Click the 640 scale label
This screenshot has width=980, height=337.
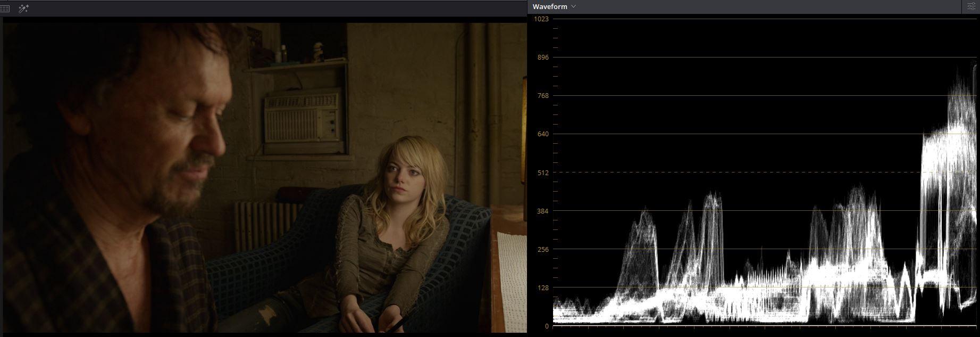pyautogui.click(x=543, y=134)
